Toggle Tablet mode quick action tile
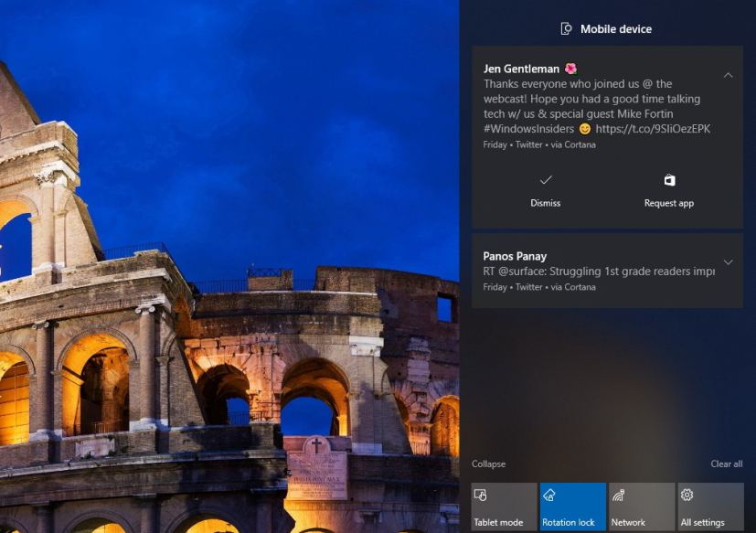This screenshot has height=533, width=756. (x=504, y=507)
